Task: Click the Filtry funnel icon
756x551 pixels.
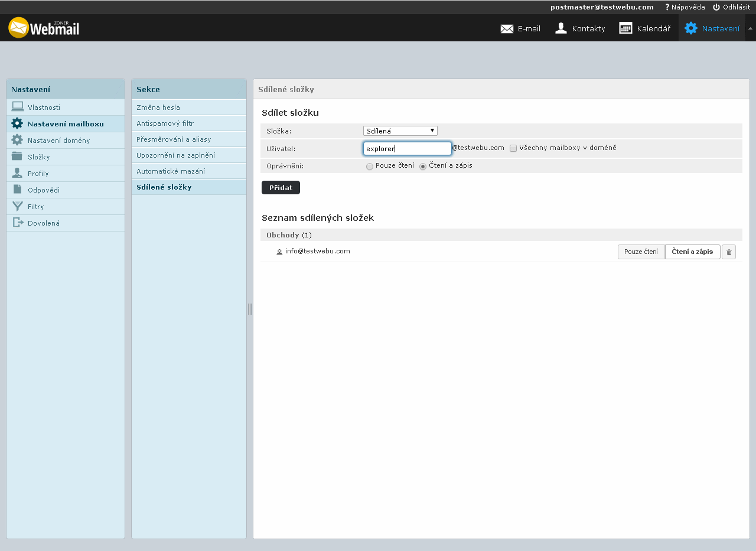Action: pos(18,206)
